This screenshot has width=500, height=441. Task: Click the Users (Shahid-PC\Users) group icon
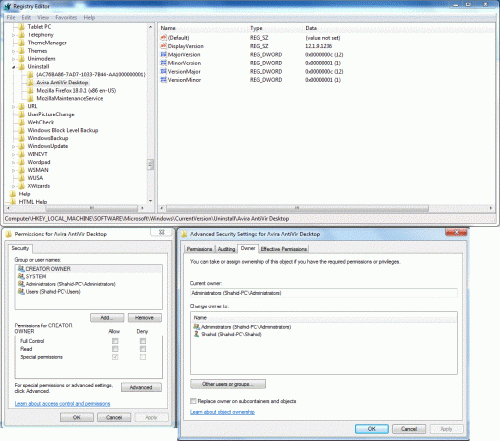(21, 292)
